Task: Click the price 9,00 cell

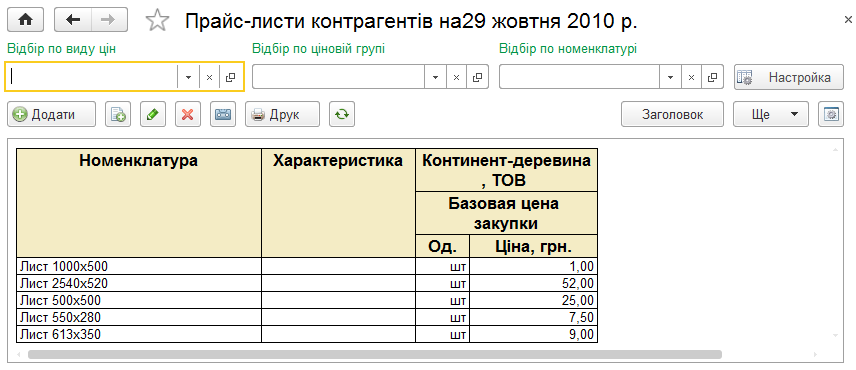Action: point(533,334)
